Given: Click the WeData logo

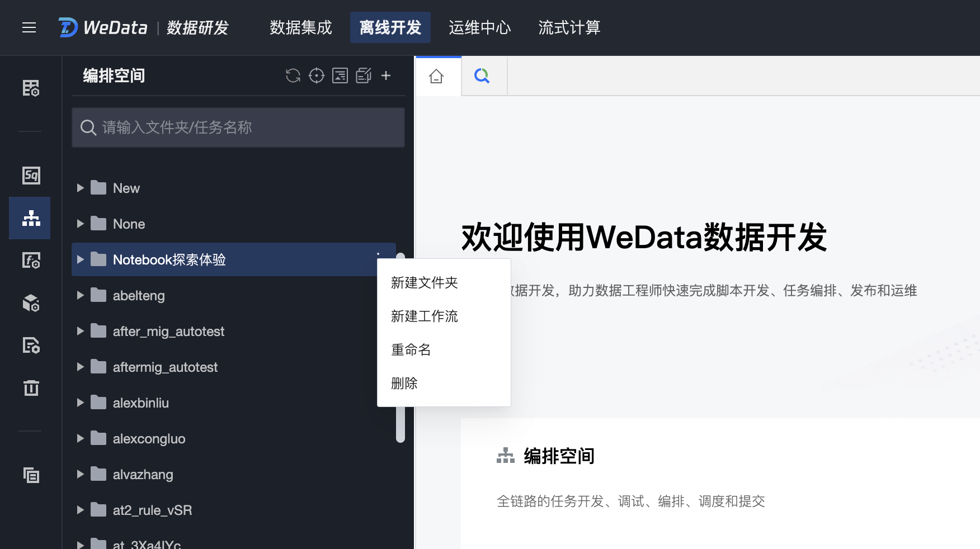Looking at the screenshot, I should click(x=103, y=27).
